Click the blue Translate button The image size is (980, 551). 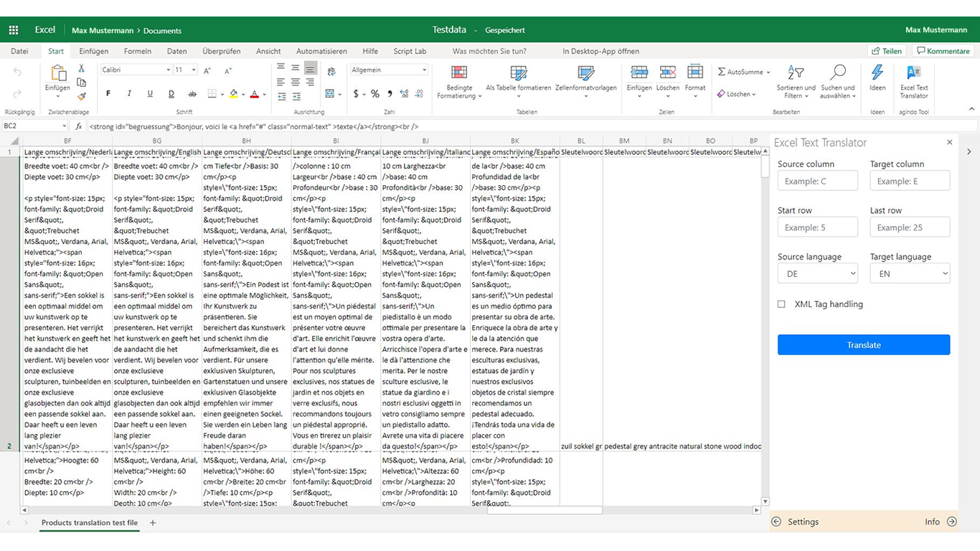click(864, 345)
